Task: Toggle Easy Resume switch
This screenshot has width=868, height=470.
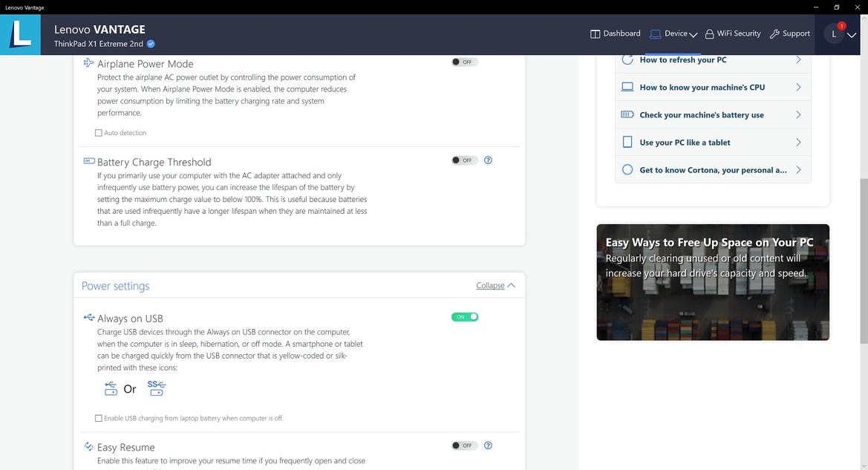Action: tap(465, 445)
